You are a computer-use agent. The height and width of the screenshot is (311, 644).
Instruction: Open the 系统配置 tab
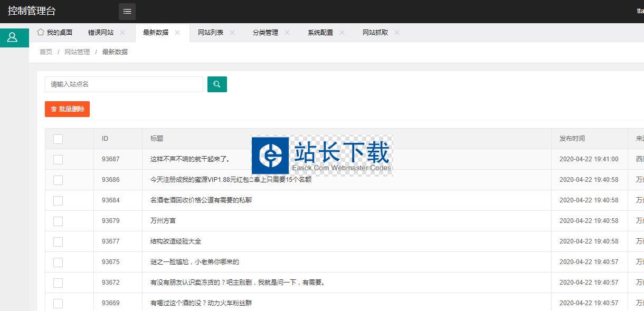click(x=320, y=33)
